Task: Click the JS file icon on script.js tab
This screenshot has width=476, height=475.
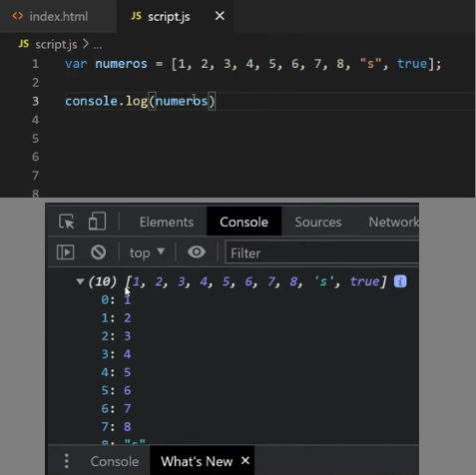Action: [136, 16]
